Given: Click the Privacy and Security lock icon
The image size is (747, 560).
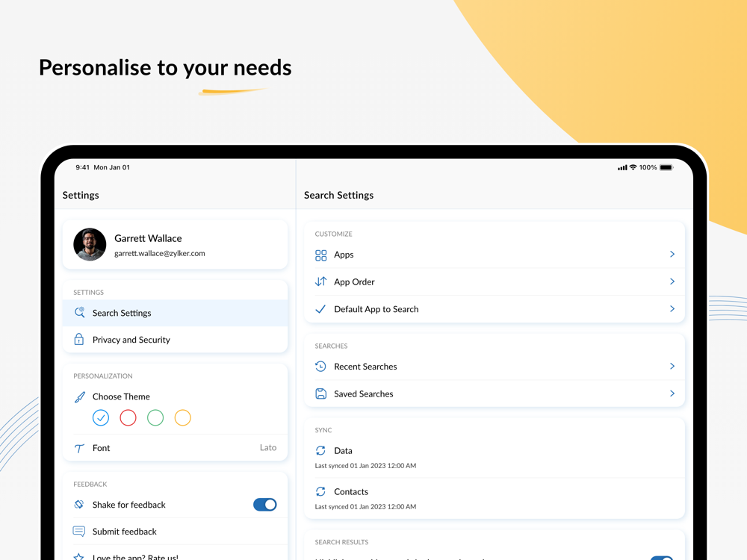Looking at the screenshot, I should pyautogui.click(x=79, y=339).
